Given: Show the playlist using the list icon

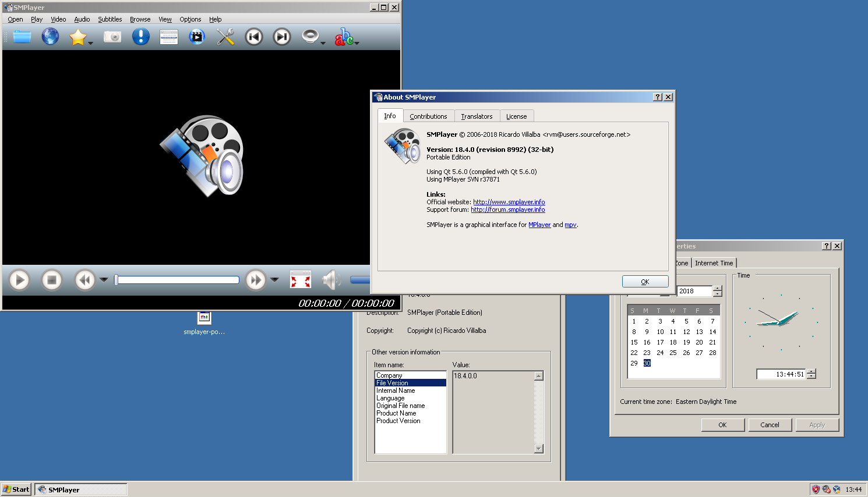Looking at the screenshot, I should pyautogui.click(x=168, y=37).
